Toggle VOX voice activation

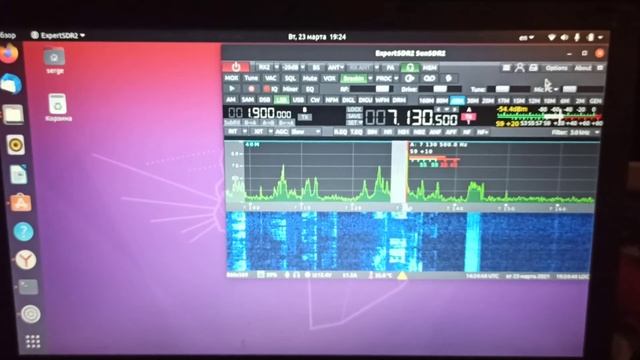[329, 78]
